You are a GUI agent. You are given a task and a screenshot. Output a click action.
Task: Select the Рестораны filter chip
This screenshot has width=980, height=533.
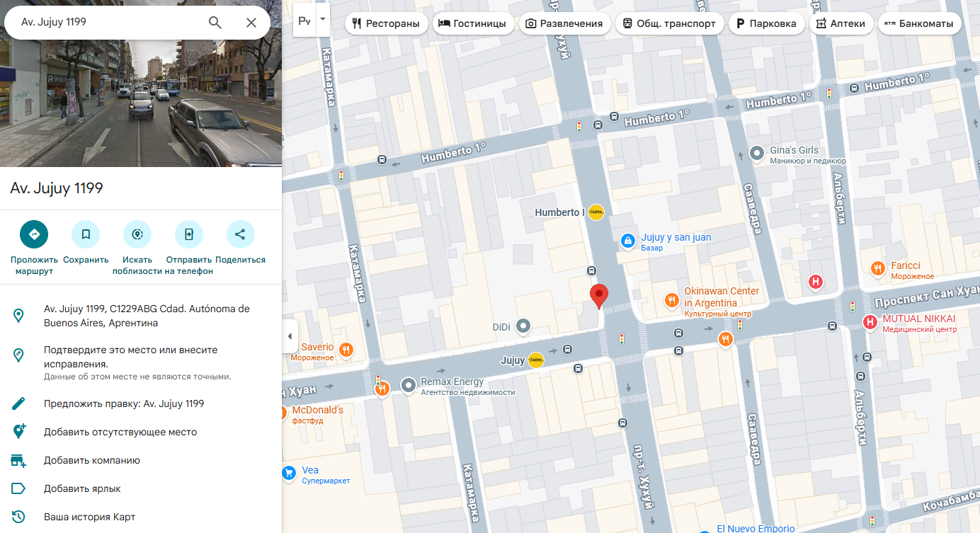387,23
